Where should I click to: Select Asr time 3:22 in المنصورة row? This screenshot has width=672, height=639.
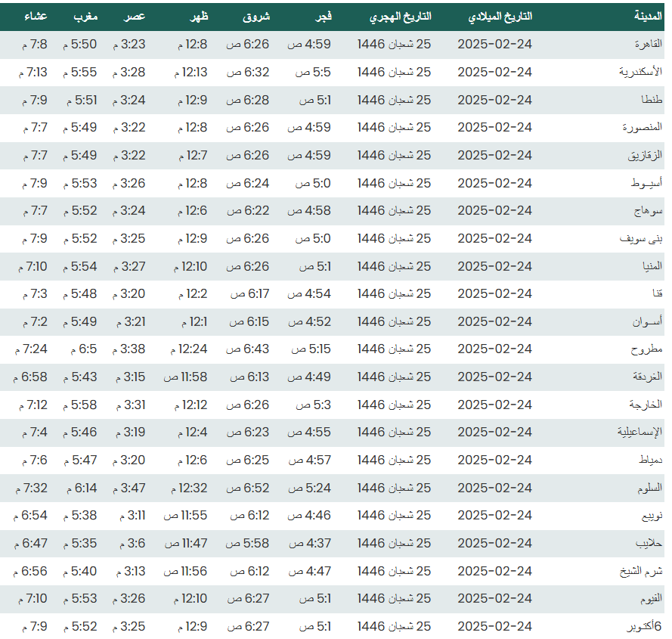(129, 127)
